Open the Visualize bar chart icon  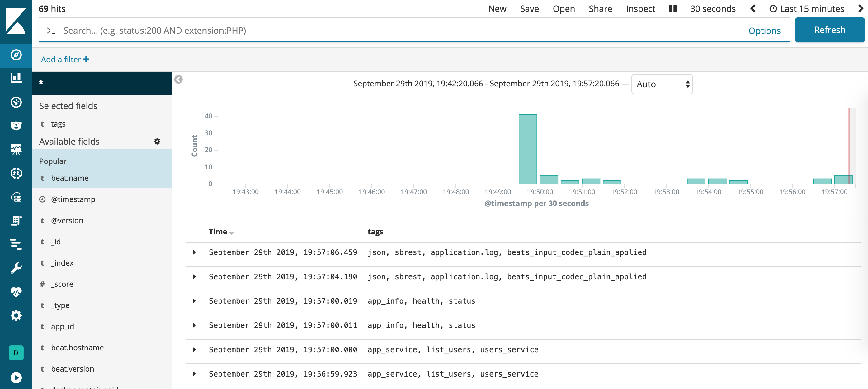(x=16, y=78)
